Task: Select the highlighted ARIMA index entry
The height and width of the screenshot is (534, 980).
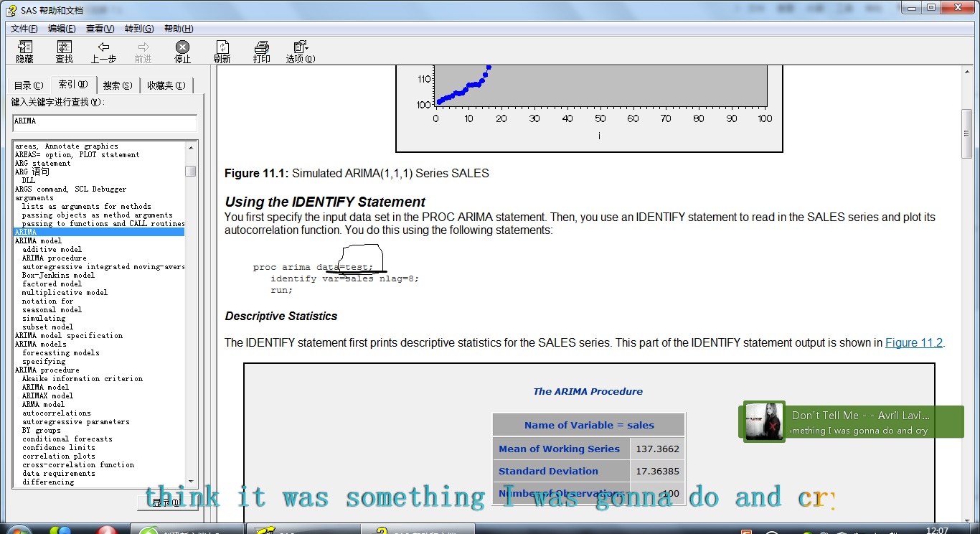Action: [99, 233]
